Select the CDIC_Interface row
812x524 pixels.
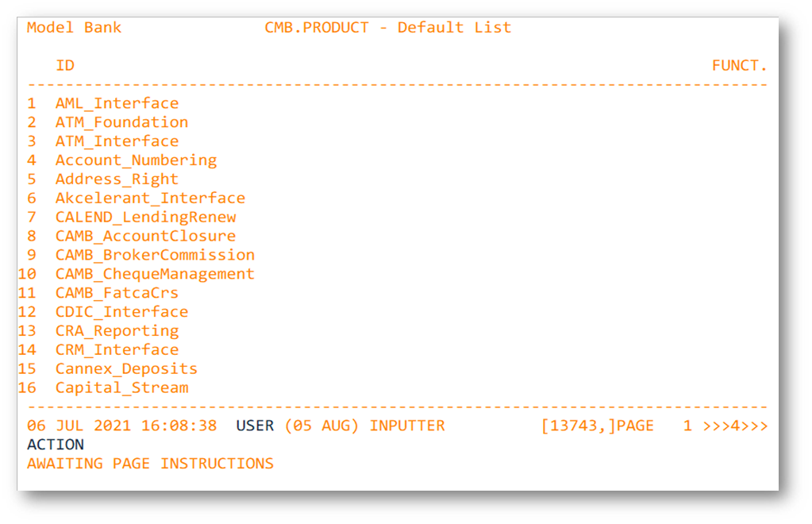tap(121, 312)
